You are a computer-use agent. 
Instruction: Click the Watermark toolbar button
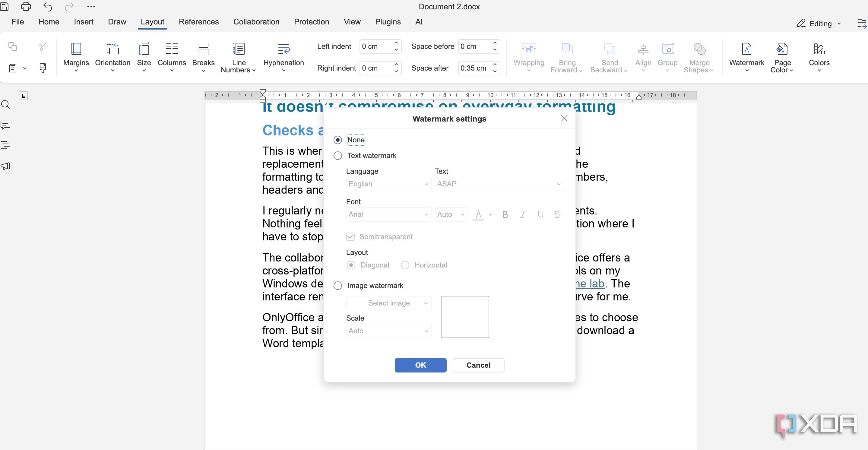[747, 57]
